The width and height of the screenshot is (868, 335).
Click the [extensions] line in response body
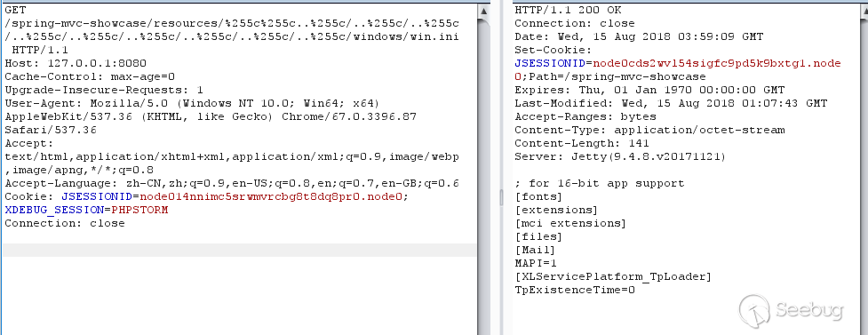(x=557, y=210)
